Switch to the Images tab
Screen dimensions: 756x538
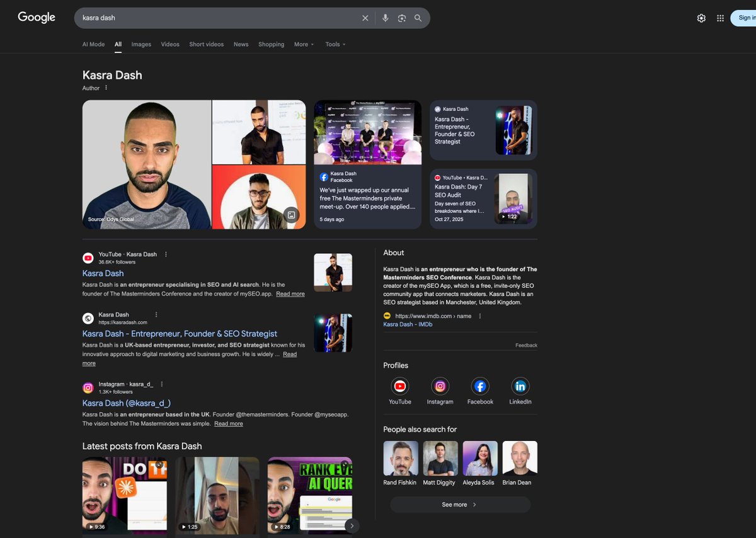pyautogui.click(x=140, y=44)
